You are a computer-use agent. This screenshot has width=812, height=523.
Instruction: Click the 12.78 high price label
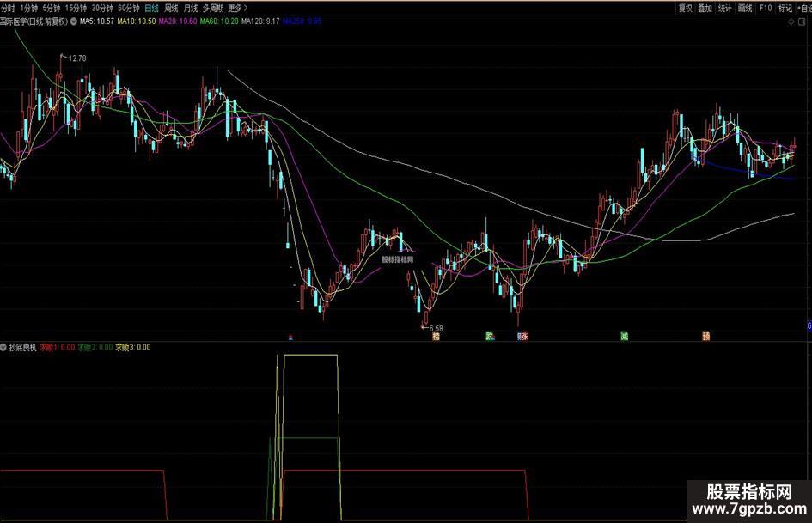[x=77, y=58]
